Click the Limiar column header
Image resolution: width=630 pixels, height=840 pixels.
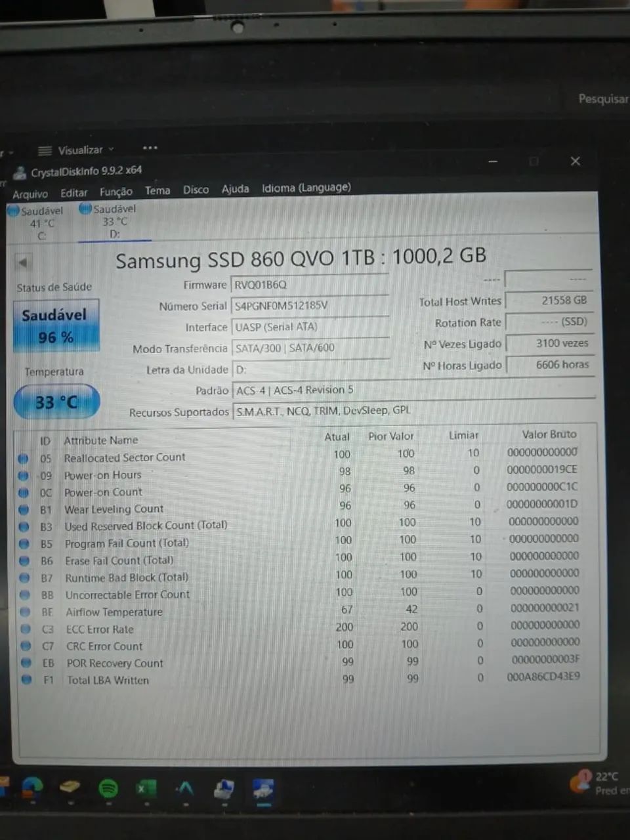coord(464,435)
